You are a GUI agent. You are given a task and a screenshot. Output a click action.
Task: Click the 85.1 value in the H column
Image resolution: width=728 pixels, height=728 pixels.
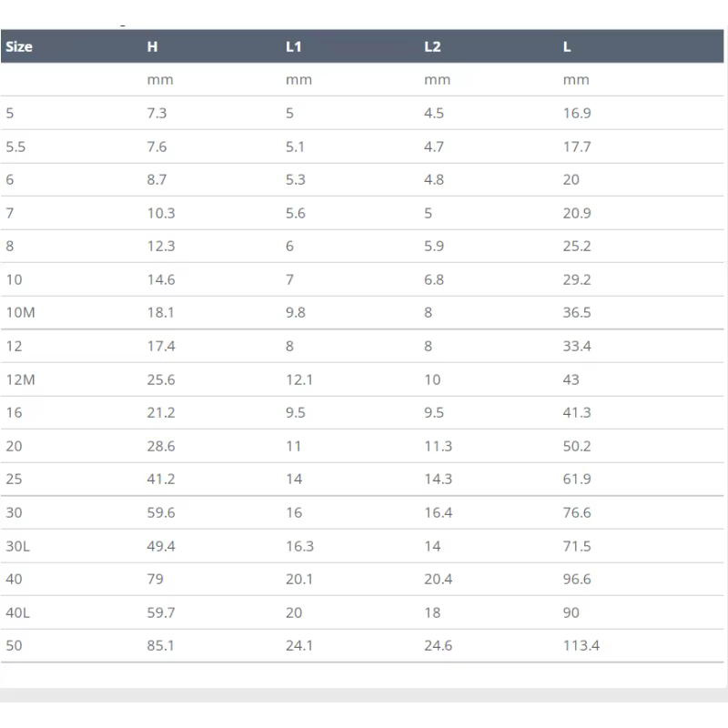[161, 645]
